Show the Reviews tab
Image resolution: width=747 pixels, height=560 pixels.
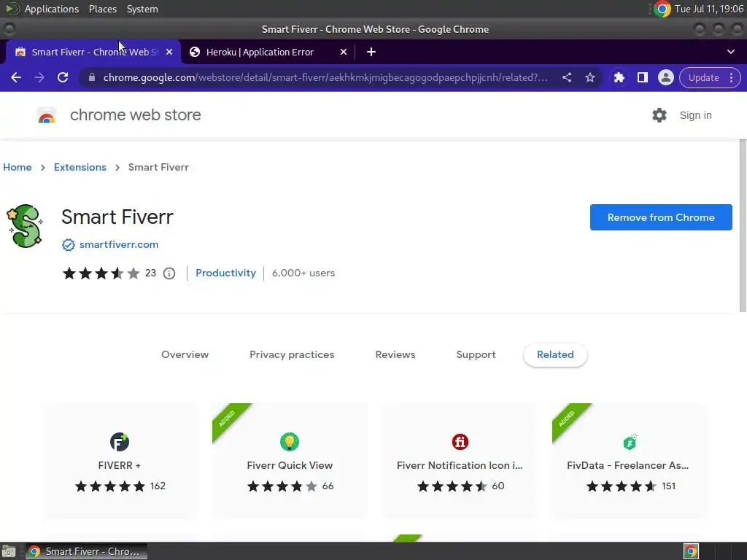click(395, 355)
